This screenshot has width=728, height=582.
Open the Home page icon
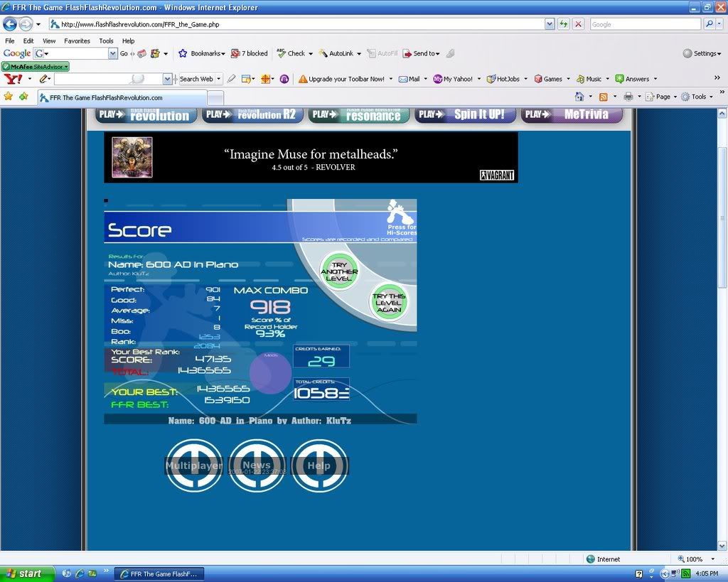579,97
